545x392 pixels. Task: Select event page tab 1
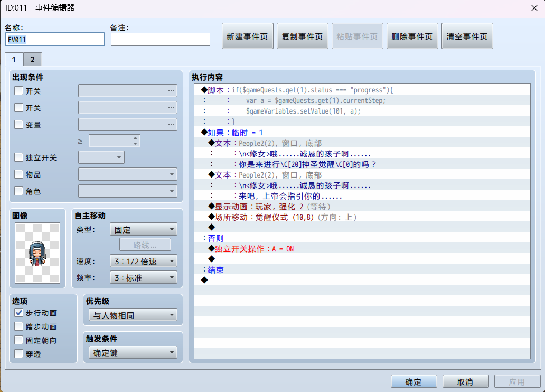point(14,59)
